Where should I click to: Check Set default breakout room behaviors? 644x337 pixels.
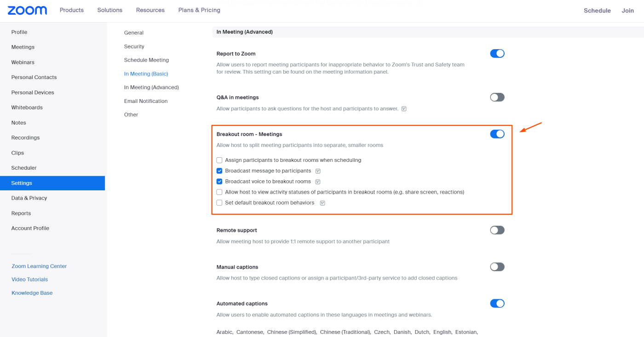(219, 203)
